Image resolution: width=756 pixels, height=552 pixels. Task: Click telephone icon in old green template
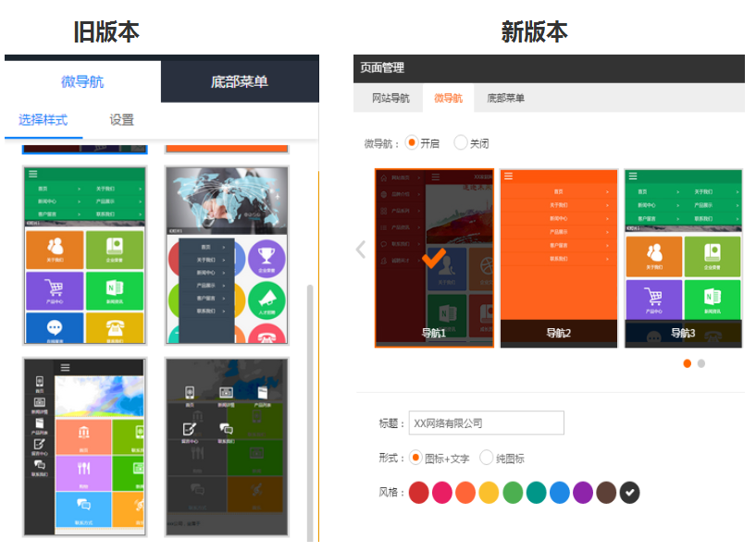pyautogui.click(x=117, y=327)
